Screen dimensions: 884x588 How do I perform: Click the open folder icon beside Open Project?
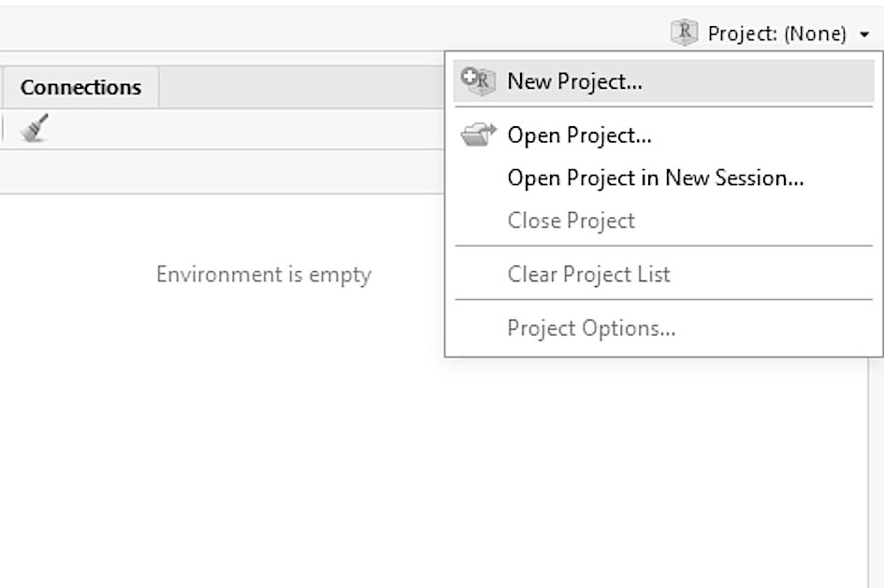pos(478,136)
